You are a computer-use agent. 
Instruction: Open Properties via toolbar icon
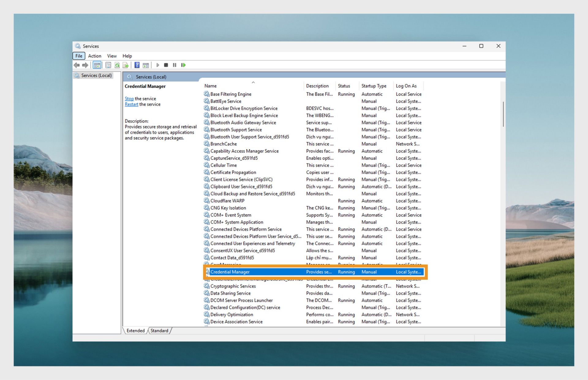108,65
